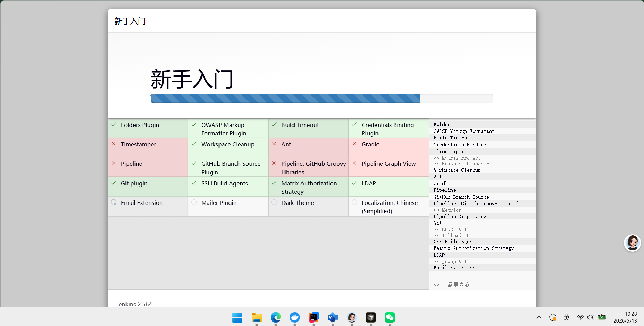The height and width of the screenshot is (326, 644).
Task: Click the loading spinner beside Email Extension
Action: tap(114, 202)
